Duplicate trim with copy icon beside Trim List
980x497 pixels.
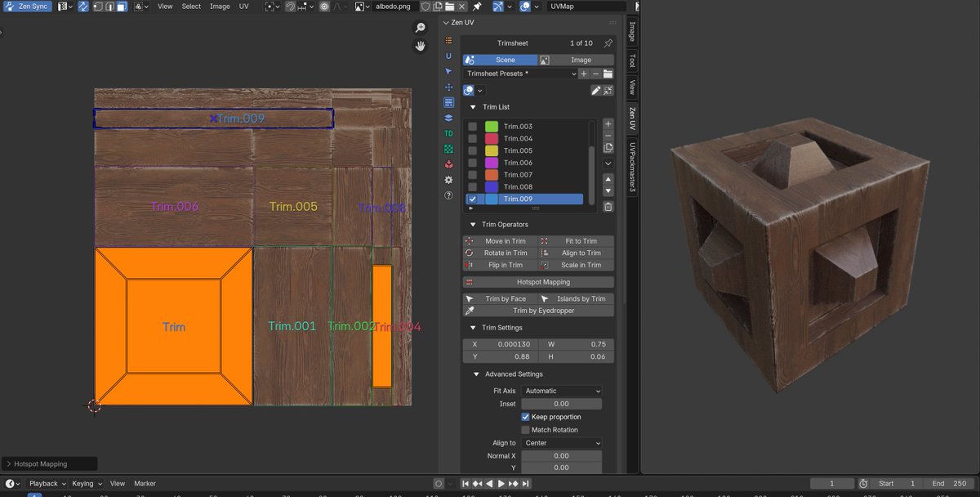(x=608, y=147)
